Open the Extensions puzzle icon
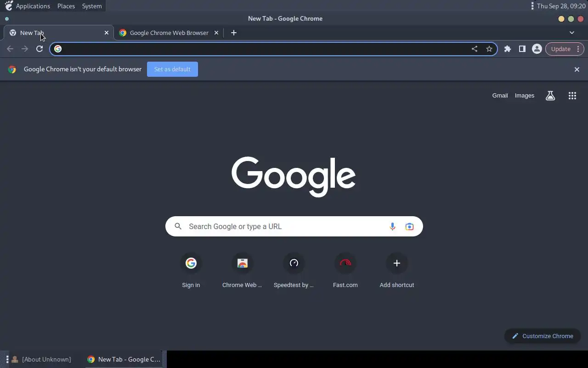The image size is (588, 368). pyautogui.click(x=508, y=49)
